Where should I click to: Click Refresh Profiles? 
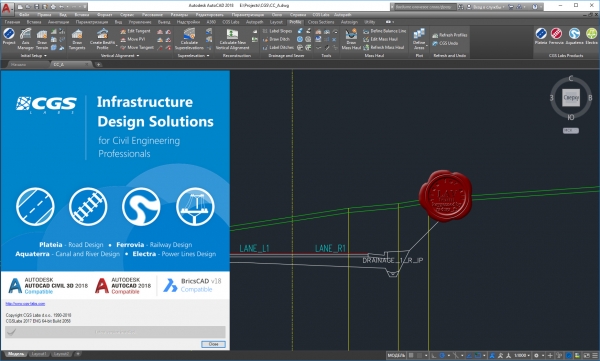pos(450,35)
